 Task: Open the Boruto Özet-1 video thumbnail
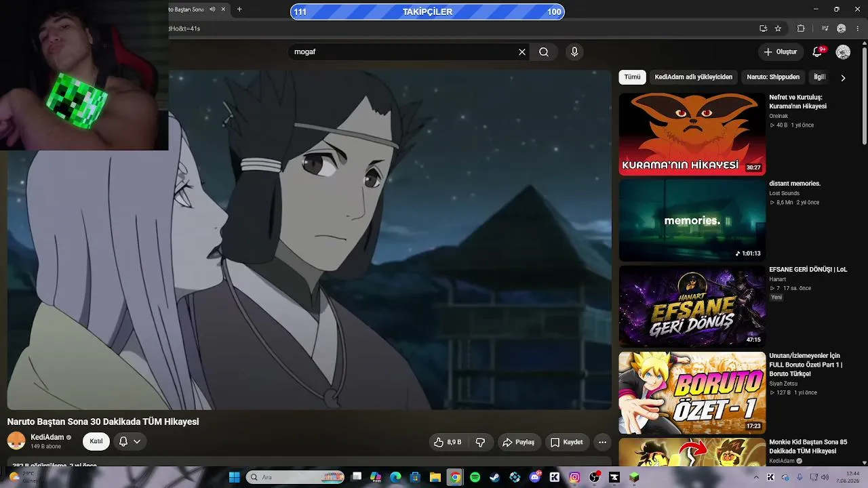(x=692, y=392)
